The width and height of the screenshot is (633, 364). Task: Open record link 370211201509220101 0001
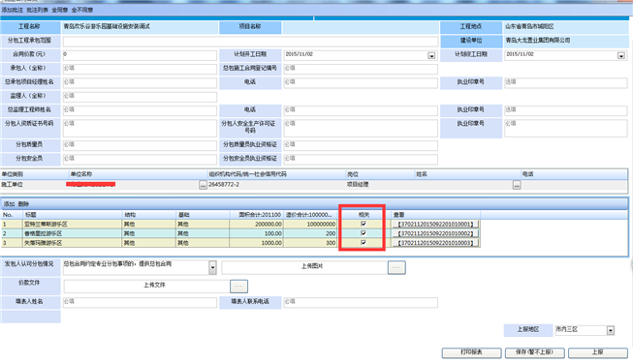click(435, 225)
